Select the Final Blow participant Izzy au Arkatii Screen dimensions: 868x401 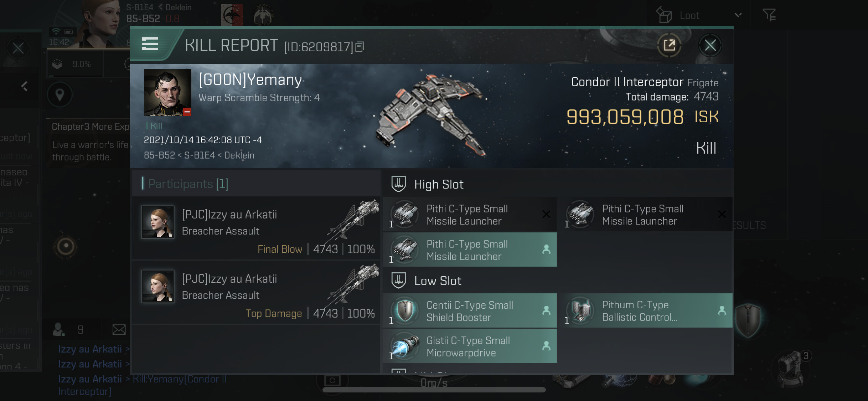(x=256, y=228)
